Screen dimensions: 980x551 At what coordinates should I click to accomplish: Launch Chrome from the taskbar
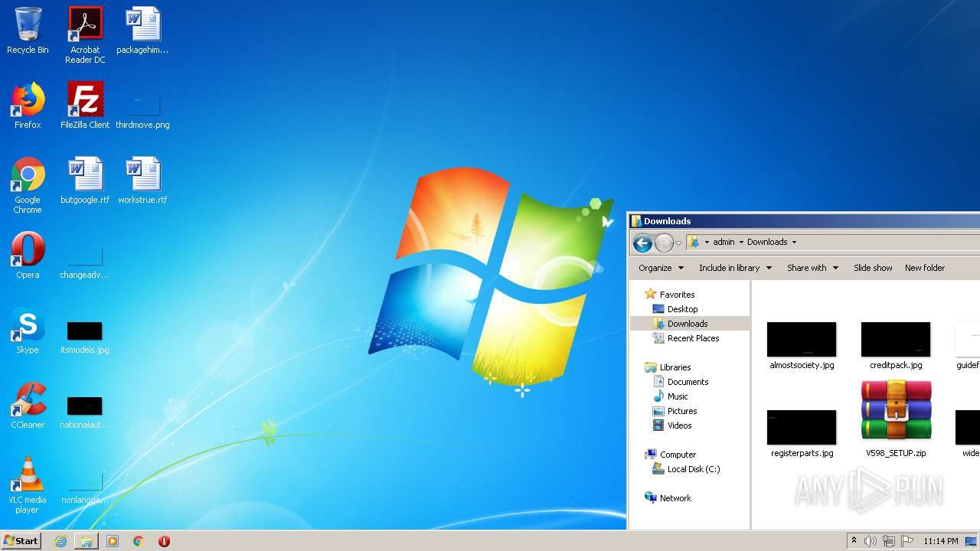point(139,541)
